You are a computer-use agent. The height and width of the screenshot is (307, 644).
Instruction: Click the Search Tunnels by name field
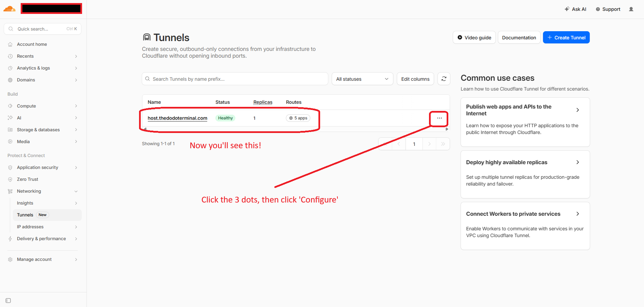click(235, 79)
